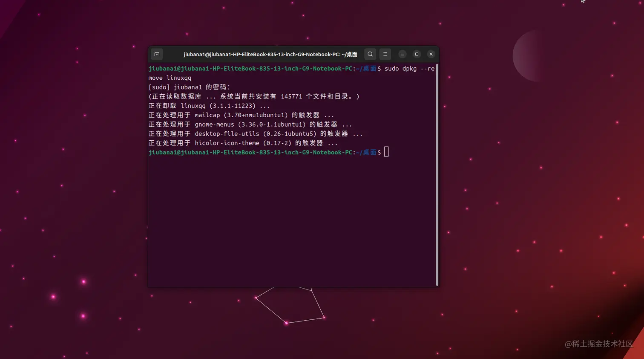Maximize the terminal window
Image resolution: width=644 pixels, height=359 pixels.
417,54
